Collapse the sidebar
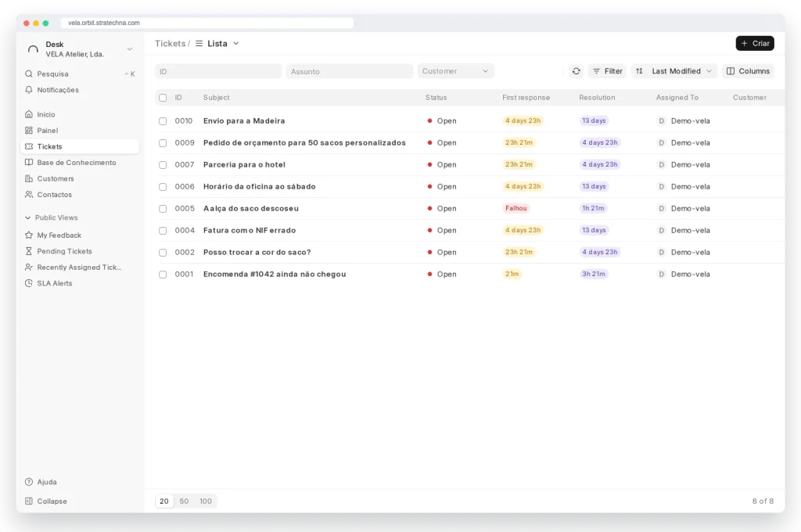 click(80, 501)
